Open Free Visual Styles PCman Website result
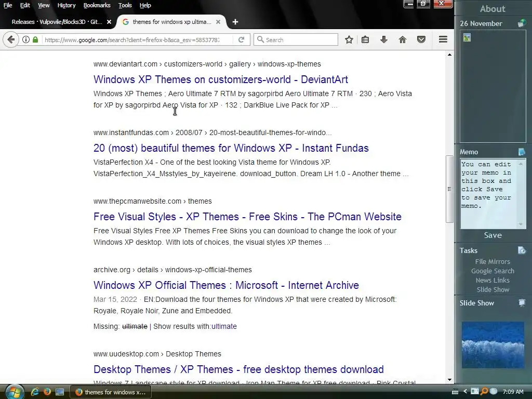532x399 pixels. pyautogui.click(x=247, y=217)
